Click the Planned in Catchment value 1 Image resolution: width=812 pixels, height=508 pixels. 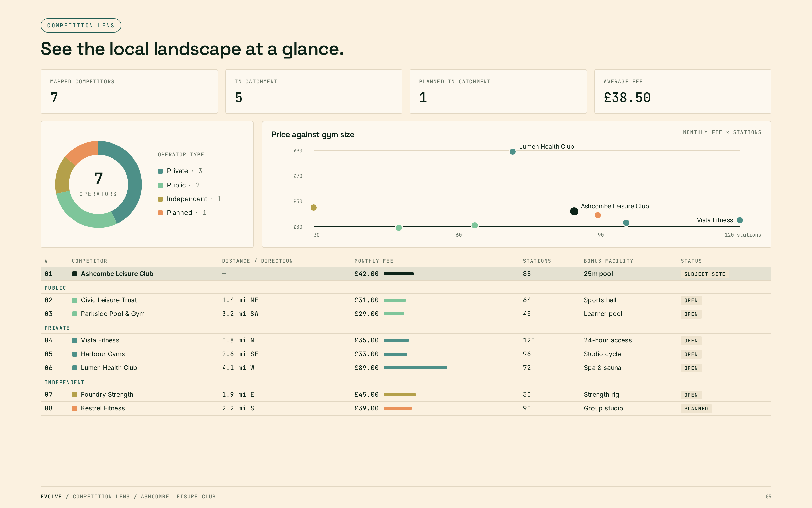[x=423, y=98]
